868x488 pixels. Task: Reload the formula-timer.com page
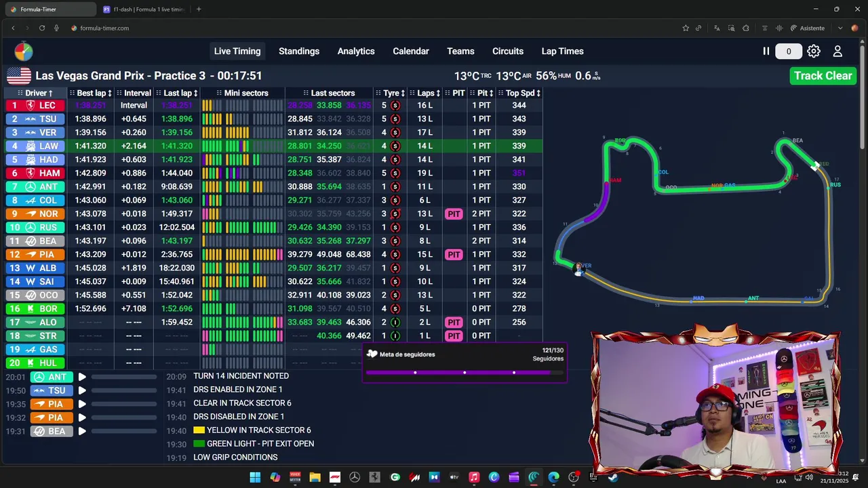pos(42,28)
